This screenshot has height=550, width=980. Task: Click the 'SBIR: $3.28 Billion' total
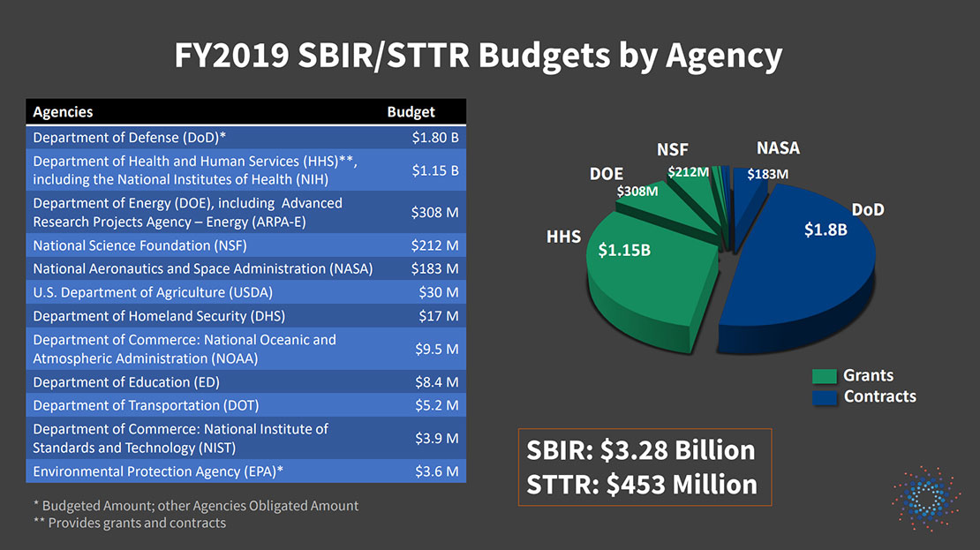(x=641, y=450)
